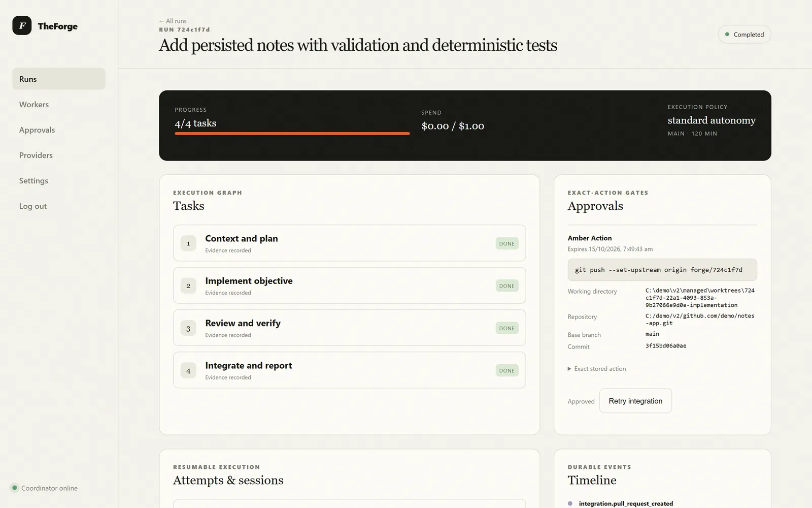
Task: Click DONE badge on Implement objective
Action: coord(507,285)
